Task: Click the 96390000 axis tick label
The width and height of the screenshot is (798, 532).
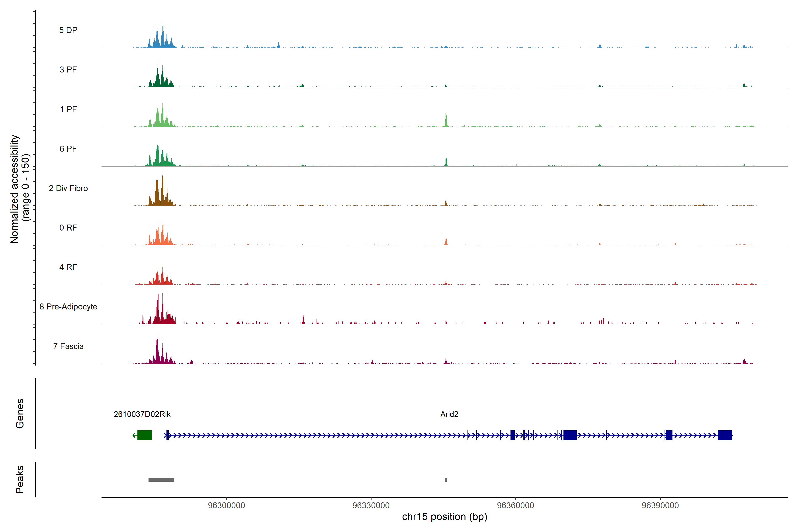Action: pos(660,506)
